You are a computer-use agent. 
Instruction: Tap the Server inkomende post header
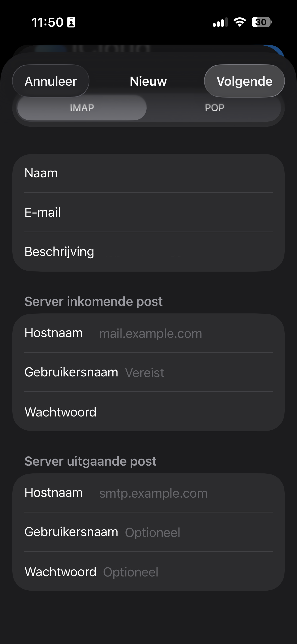click(93, 302)
